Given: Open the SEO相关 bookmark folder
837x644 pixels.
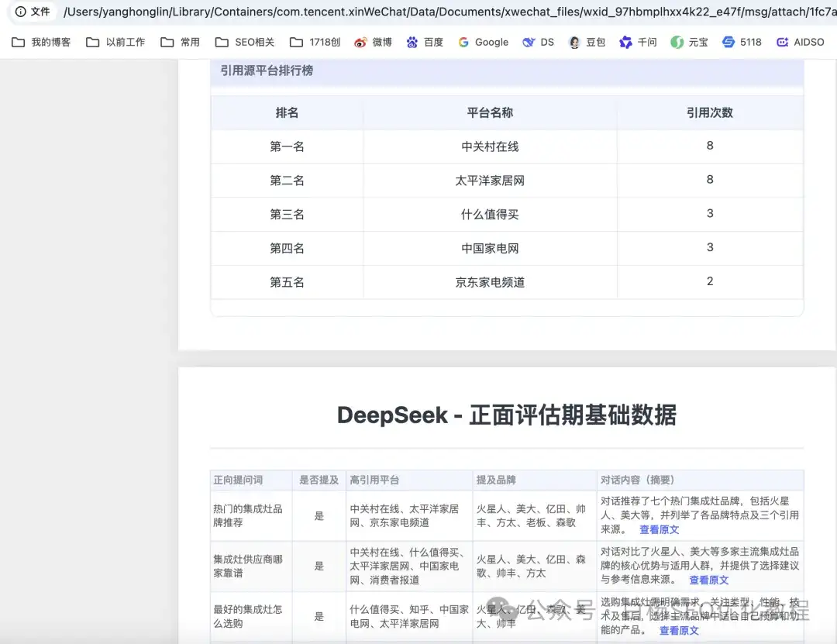Looking at the screenshot, I should (244, 42).
